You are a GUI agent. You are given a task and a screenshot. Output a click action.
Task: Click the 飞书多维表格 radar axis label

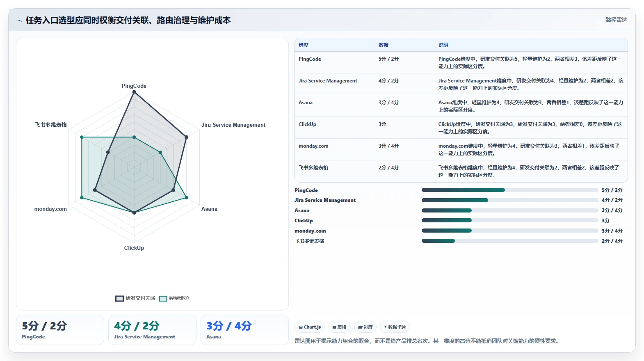[51, 125]
